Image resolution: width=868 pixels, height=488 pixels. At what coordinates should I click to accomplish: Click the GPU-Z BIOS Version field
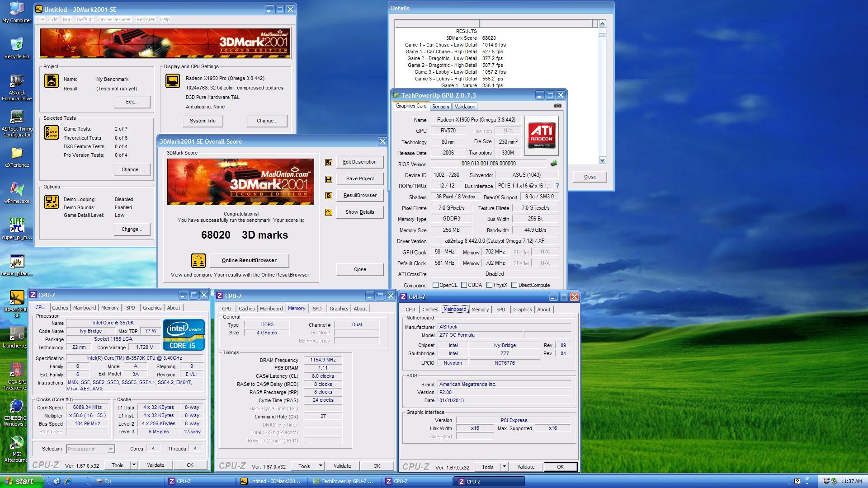(488, 164)
